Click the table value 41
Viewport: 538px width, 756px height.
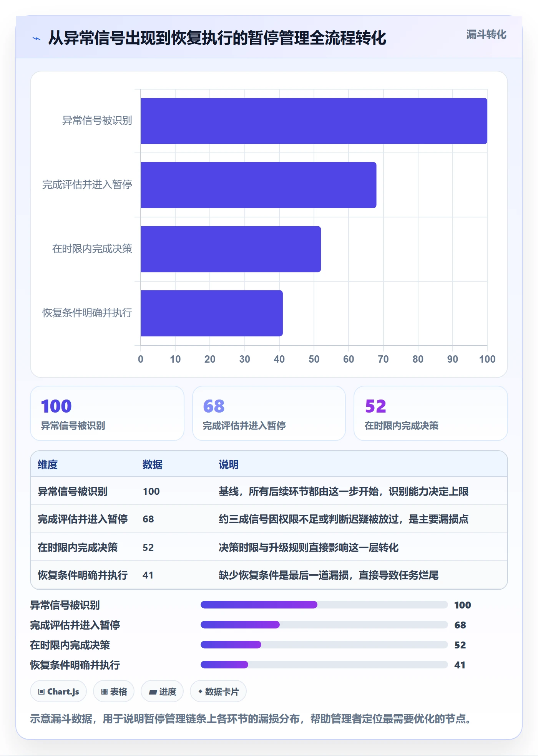[x=148, y=575]
